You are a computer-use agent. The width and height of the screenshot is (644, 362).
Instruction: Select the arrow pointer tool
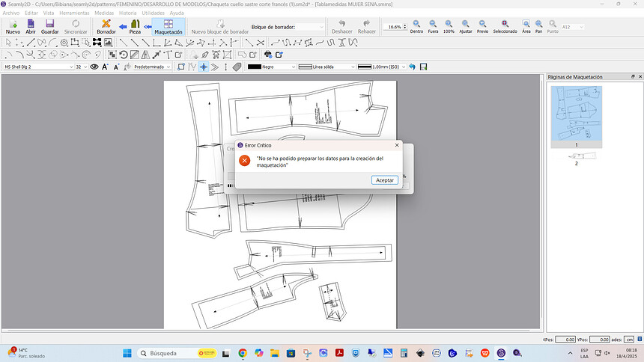[x=8, y=43]
